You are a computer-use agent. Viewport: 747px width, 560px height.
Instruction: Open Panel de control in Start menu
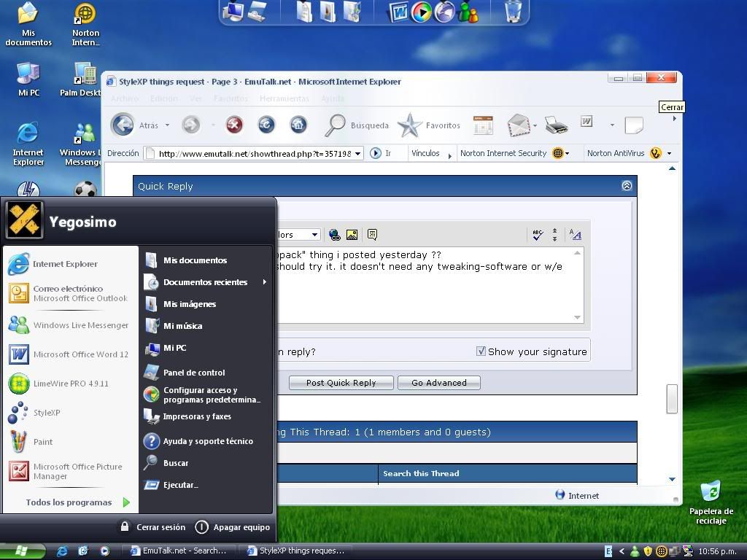pos(185,373)
